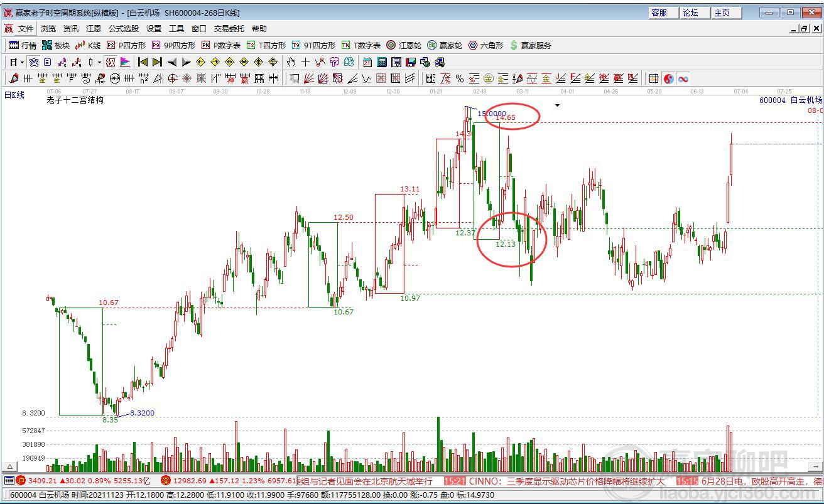Viewport: 824px width, 504px height.
Task: Switch to the K线 candlestick chart
Action: pyautogui.click(x=88, y=45)
